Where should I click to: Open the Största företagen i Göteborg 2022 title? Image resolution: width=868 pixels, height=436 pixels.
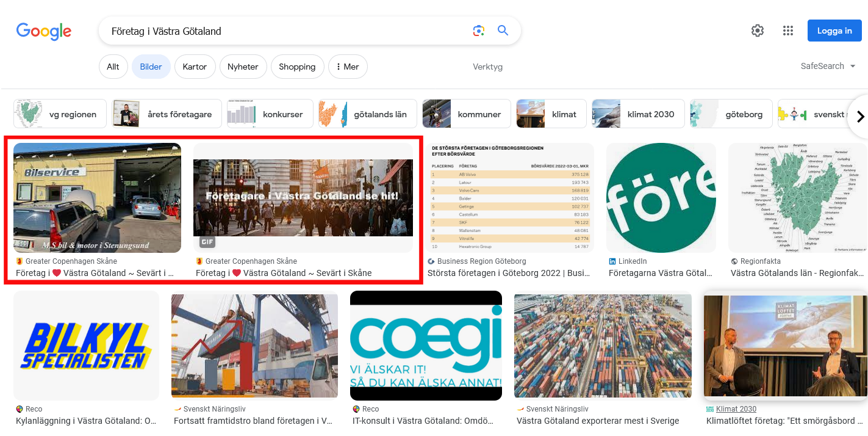[x=509, y=273]
